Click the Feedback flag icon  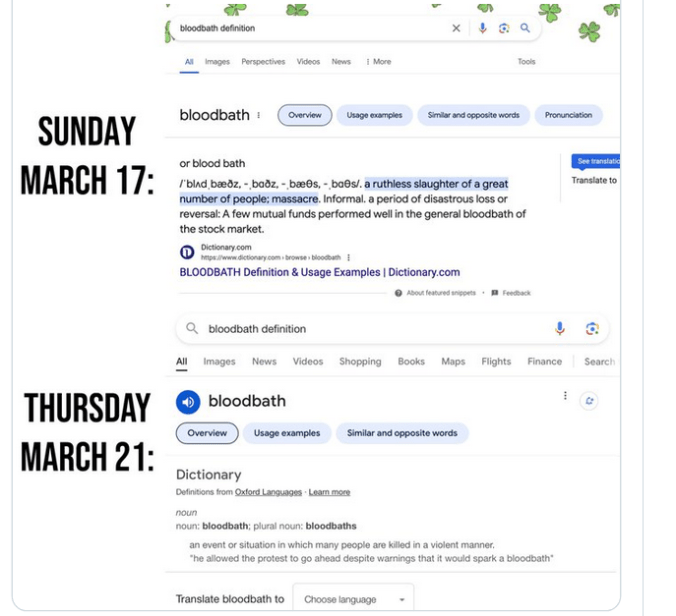tap(494, 293)
